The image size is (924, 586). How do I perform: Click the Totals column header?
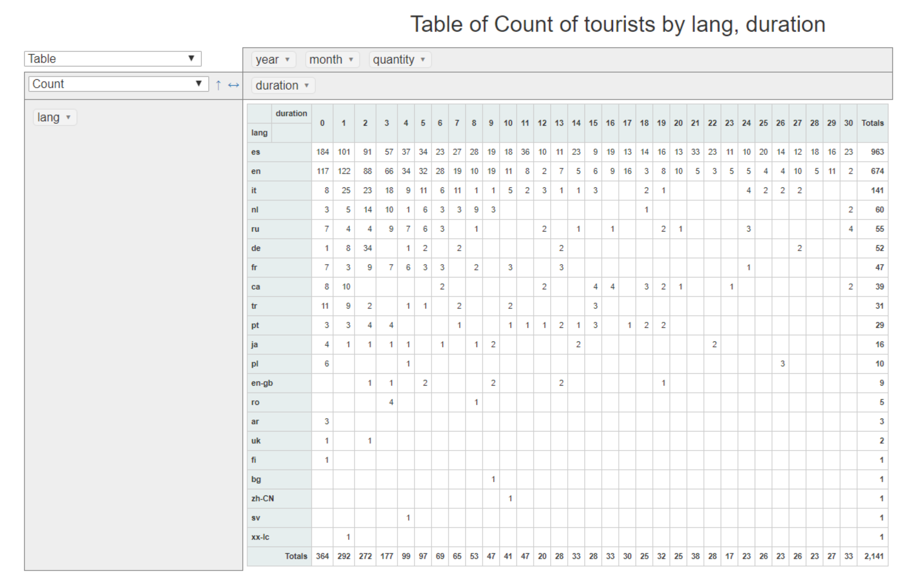tap(872, 123)
